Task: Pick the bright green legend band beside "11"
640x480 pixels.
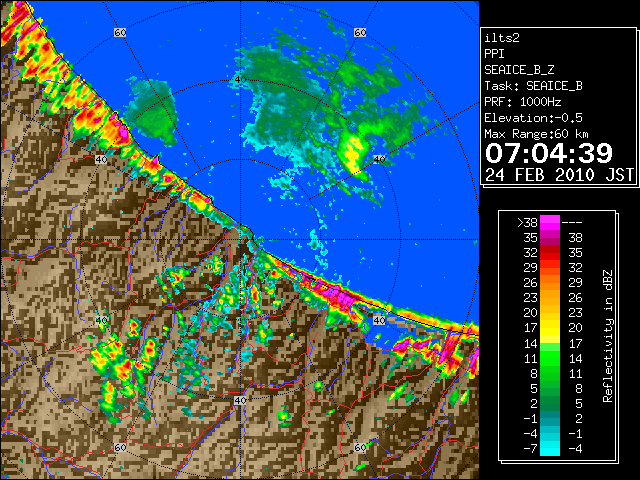Action: [550, 358]
